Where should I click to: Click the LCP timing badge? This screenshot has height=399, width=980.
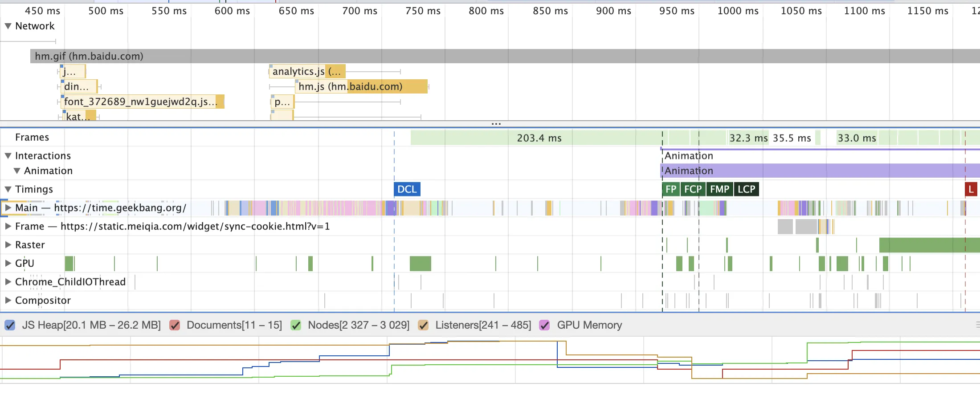(746, 189)
